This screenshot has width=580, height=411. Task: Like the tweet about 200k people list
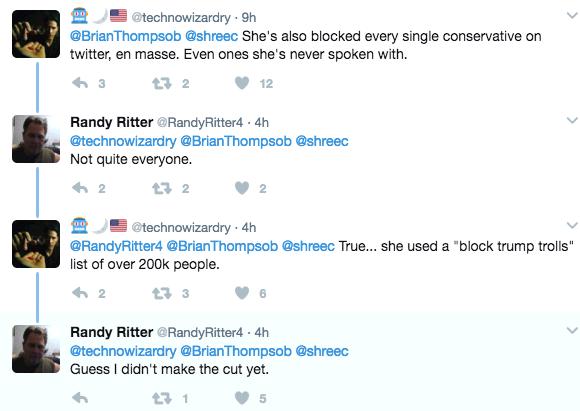click(242, 293)
